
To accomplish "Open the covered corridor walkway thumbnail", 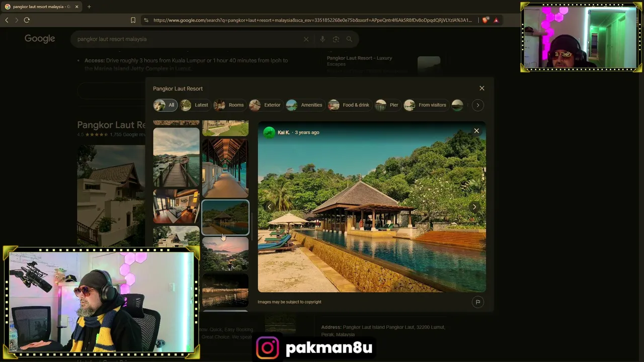I will coord(225,168).
